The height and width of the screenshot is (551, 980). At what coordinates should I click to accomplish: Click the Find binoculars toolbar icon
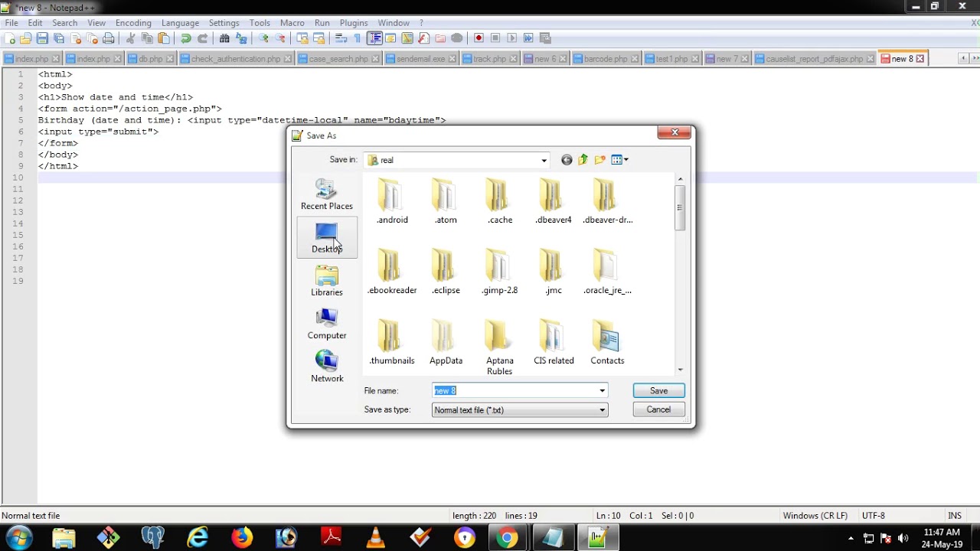click(x=224, y=38)
